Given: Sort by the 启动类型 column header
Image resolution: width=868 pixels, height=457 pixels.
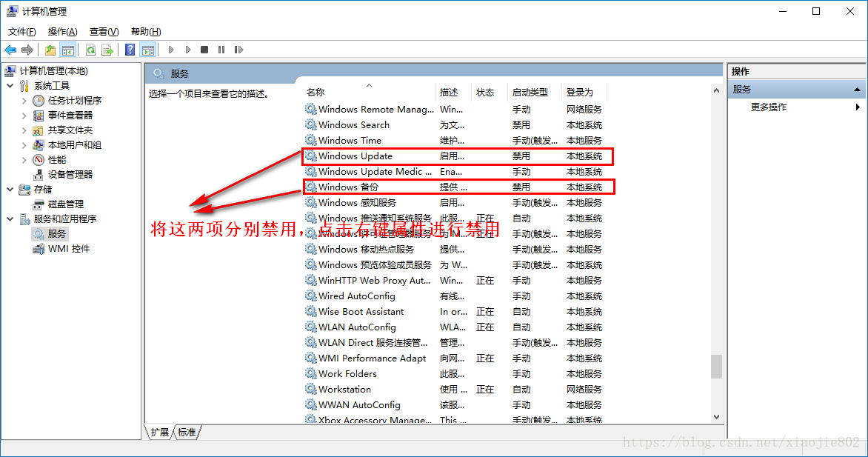Looking at the screenshot, I should coord(535,93).
